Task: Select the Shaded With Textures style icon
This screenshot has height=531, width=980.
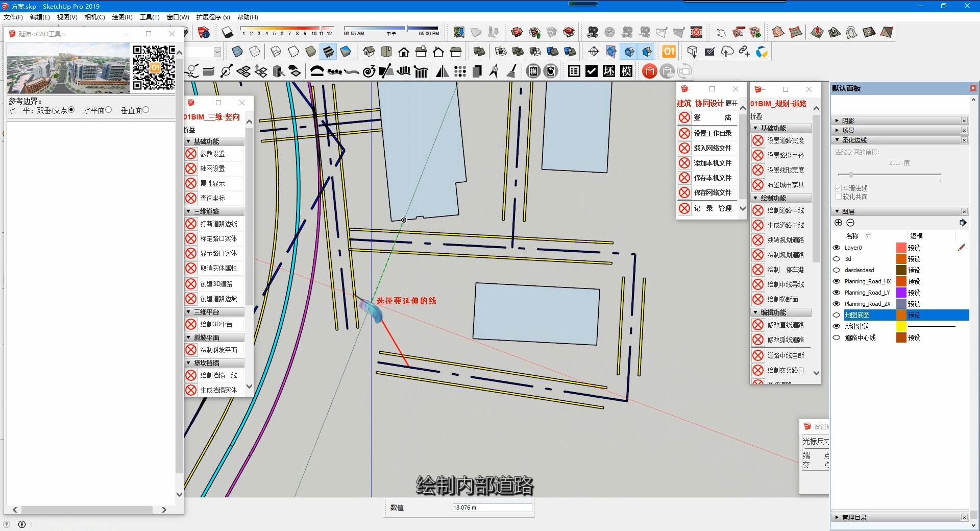Action: point(328,52)
